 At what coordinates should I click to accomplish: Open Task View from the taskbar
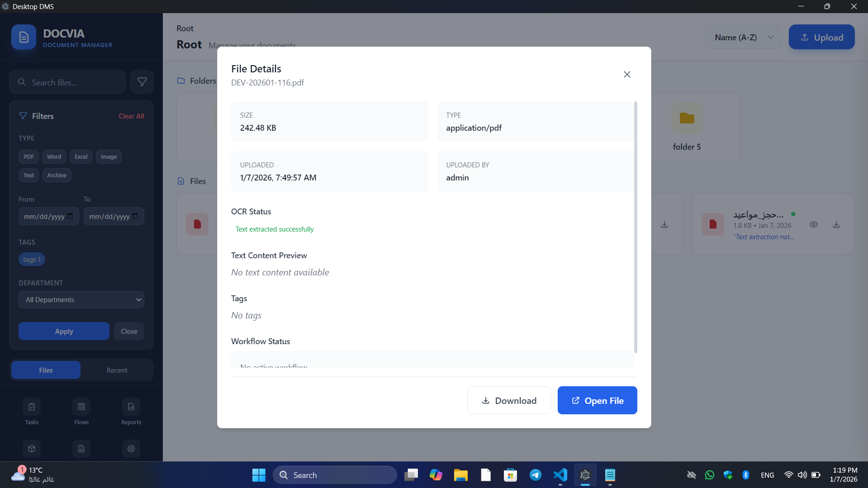pyautogui.click(x=411, y=475)
